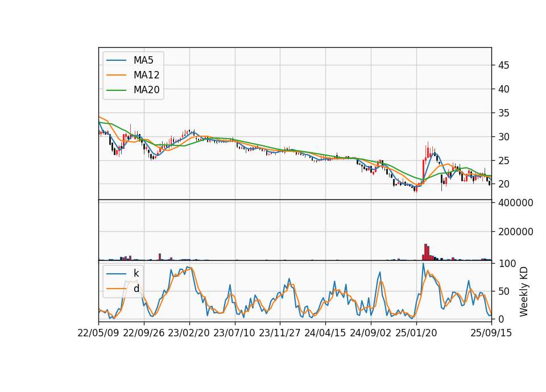Click the tallest red volume bar
Image resolution: width=546 pixels, height=392 pixels.
tap(425, 252)
